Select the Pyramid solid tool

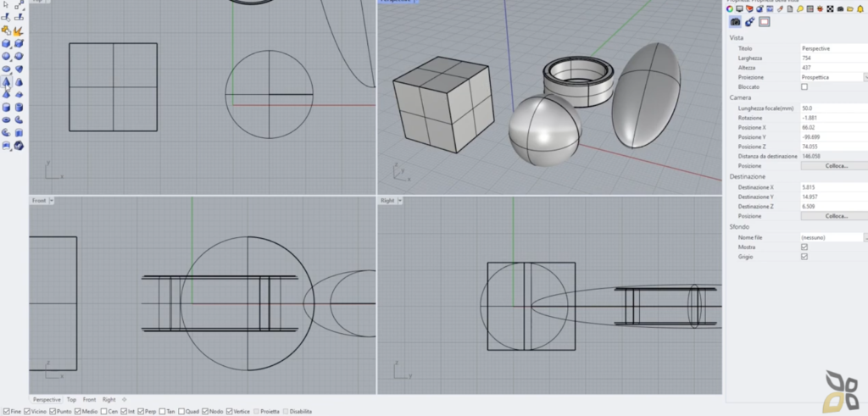click(x=6, y=95)
